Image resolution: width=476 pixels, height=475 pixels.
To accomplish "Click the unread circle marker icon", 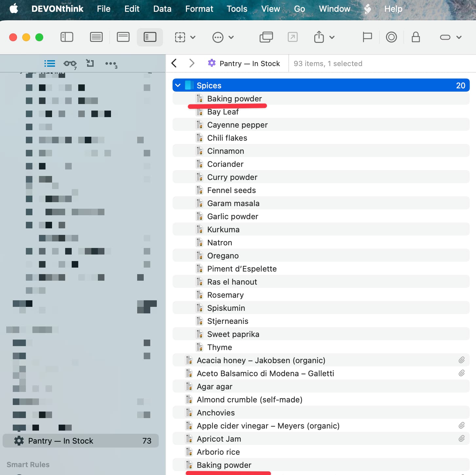I will point(391,37).
